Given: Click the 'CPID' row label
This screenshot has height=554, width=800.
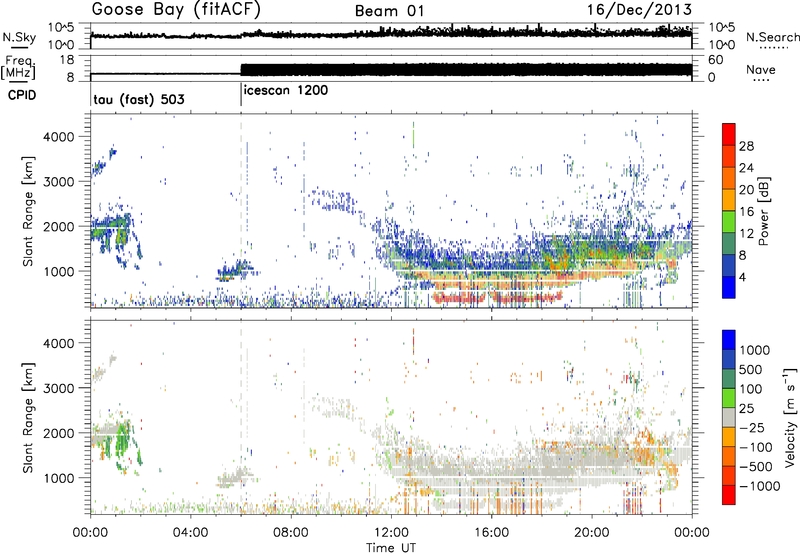Looking at the screenshot, I should [22, 95].
